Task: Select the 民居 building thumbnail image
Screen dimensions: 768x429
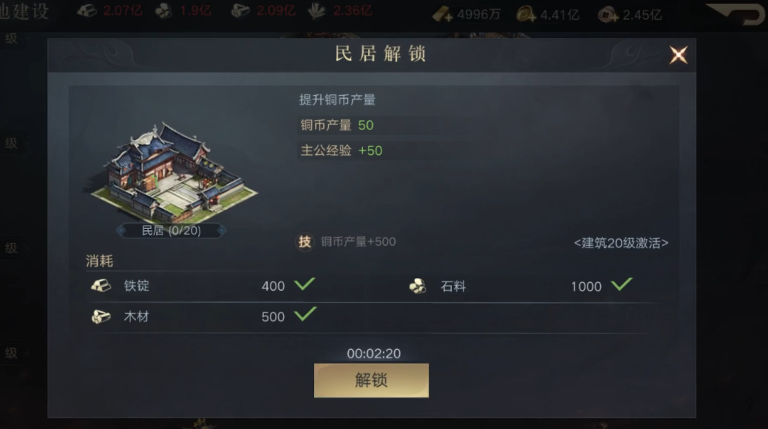Action: point(172,172)
